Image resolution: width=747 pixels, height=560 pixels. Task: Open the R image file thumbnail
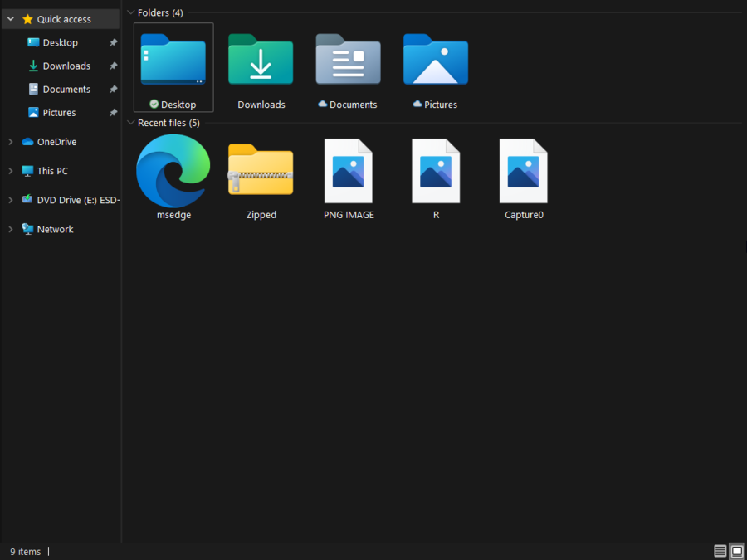click(x=436, y=170)
